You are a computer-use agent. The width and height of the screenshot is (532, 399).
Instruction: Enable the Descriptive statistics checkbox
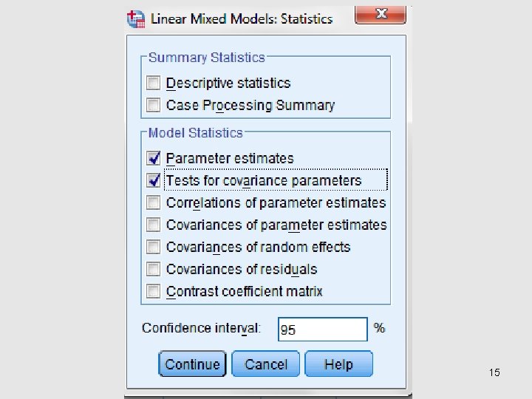[x=154, y=83]
